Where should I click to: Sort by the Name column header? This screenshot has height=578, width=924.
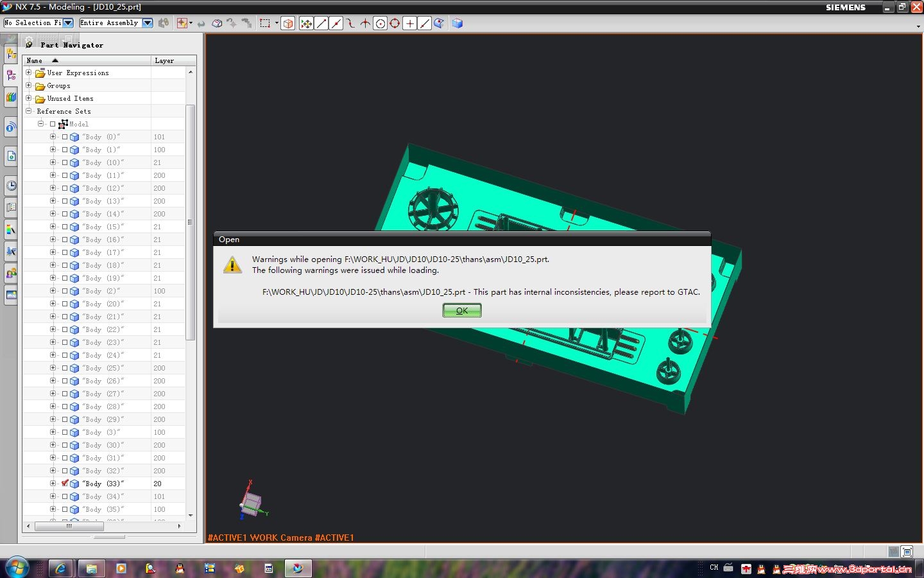point(87,60)
